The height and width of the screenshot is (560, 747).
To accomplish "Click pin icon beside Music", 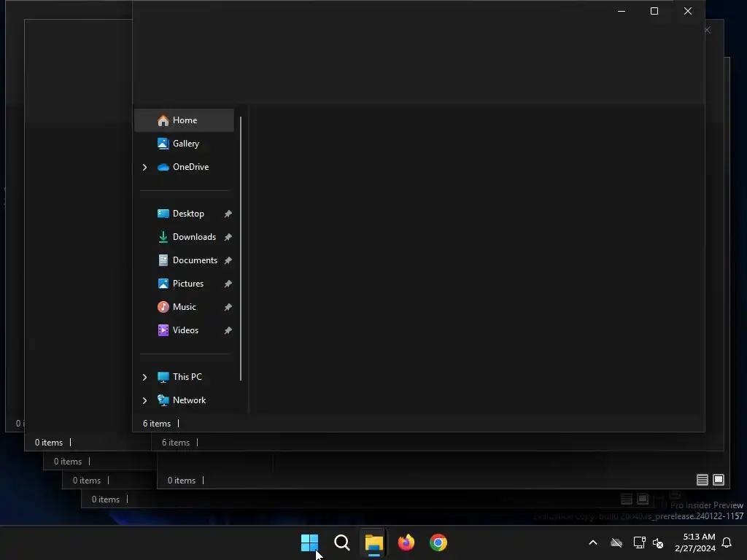I will (228, 307).
